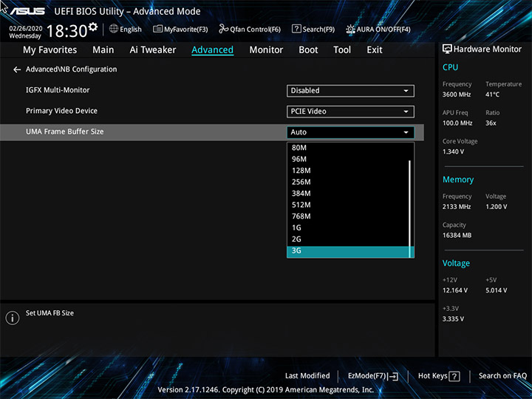Click the Memory heading in Hardware Monitor

click(x=458, y=180)
